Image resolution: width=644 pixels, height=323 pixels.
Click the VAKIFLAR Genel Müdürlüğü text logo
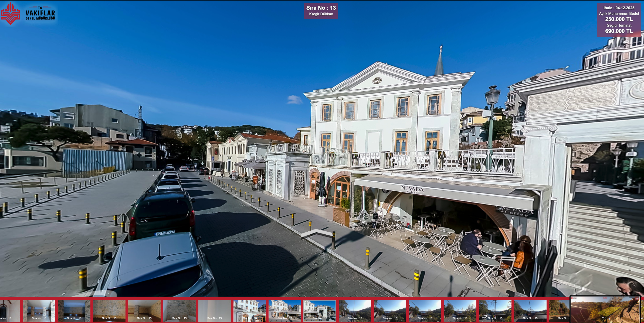[40, 14]
